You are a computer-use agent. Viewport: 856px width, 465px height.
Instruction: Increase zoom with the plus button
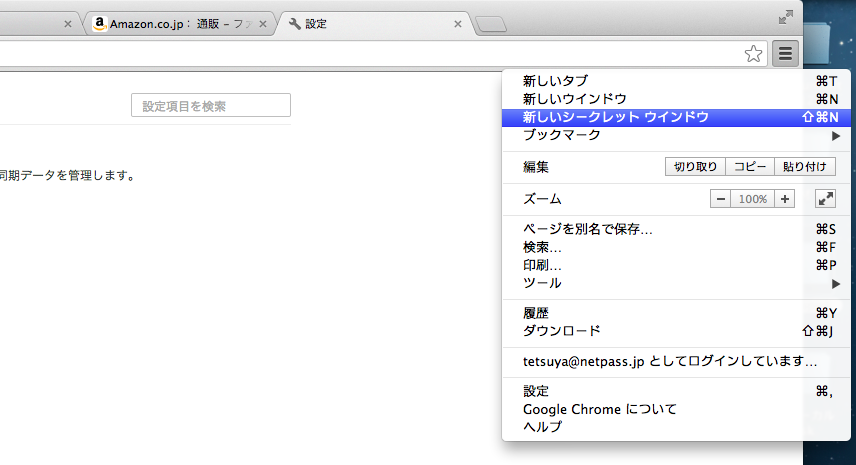pos(784,199)
